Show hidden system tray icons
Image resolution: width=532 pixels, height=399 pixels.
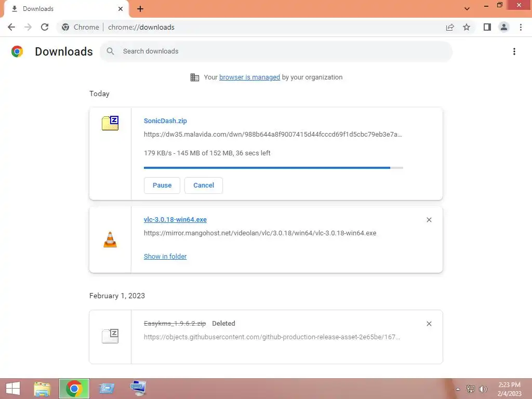pos(458,389)
